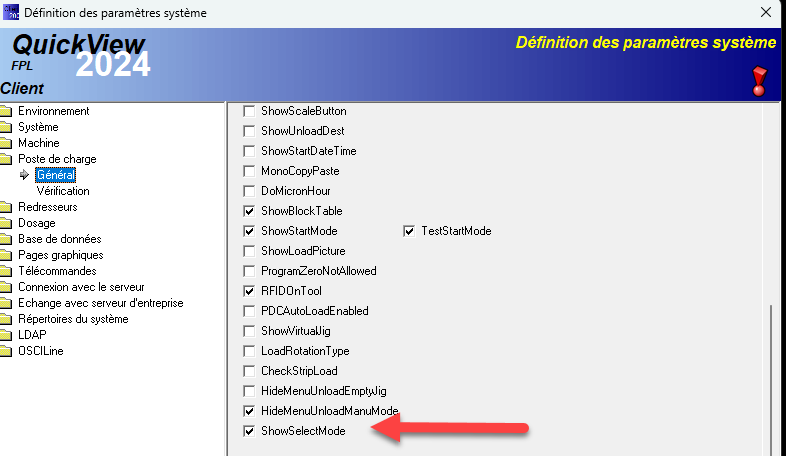Image resolution: width=786 pixels, height=456 pixels.
Task: Click the application icon in title bar
Action: tap(11, 12)
